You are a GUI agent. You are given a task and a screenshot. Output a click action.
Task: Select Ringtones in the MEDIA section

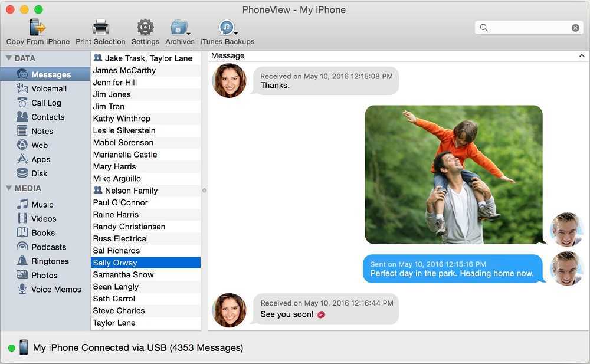[50, 261]
